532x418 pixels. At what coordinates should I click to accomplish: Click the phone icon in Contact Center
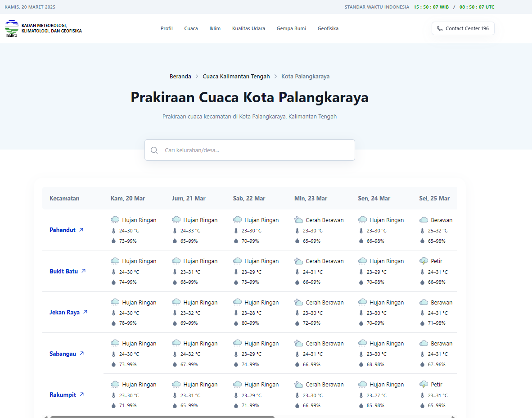[x=440, y=28]
